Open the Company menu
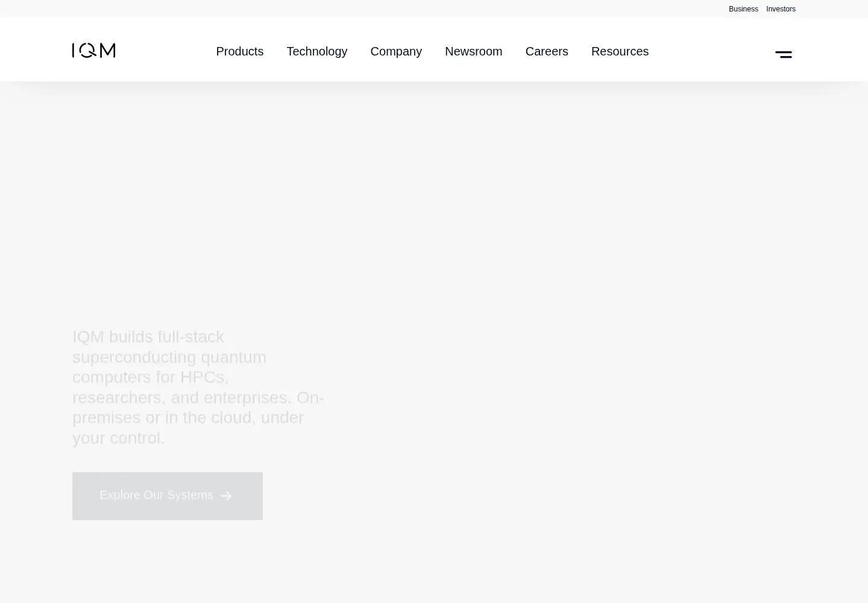 pos(396,51)
